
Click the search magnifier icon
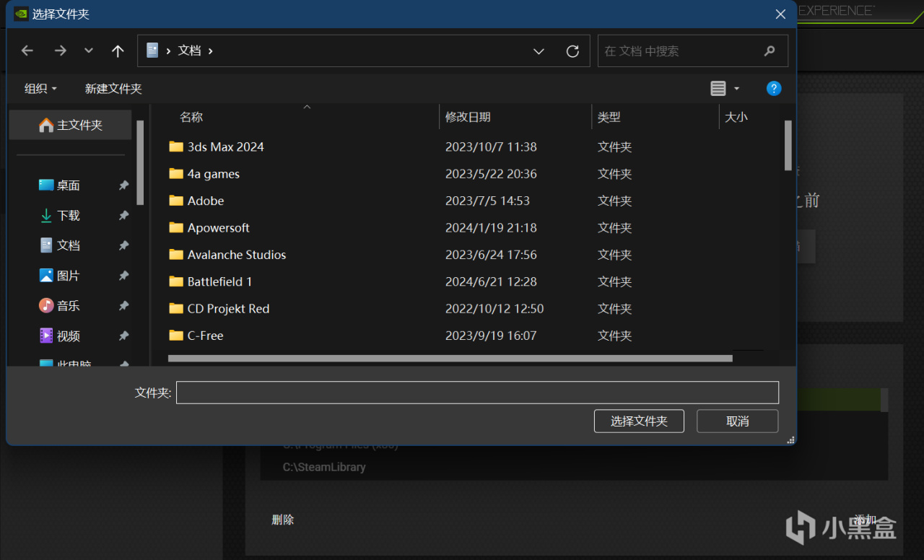(770, 51)
